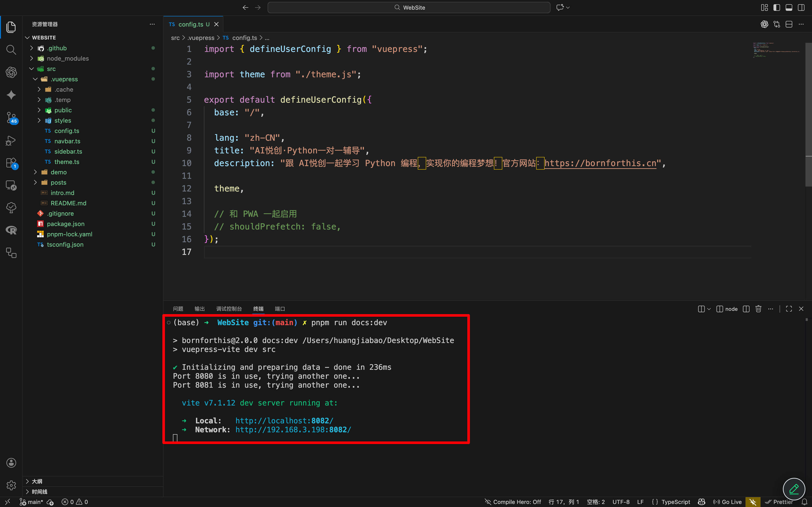812x507 pixels.
Task: Click the bornforthis.cn URL in description line
Action: 600,163
